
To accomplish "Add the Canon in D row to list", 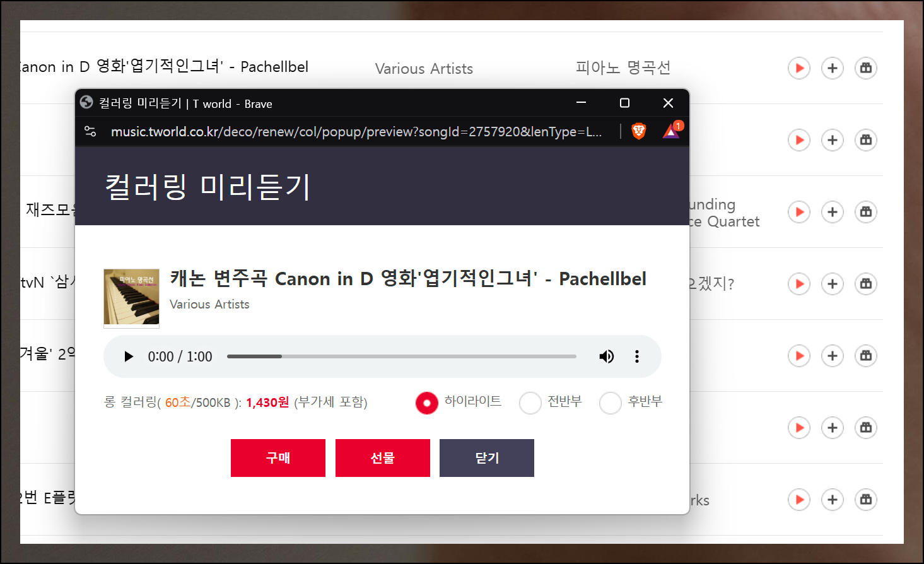I will click(833, 68).
